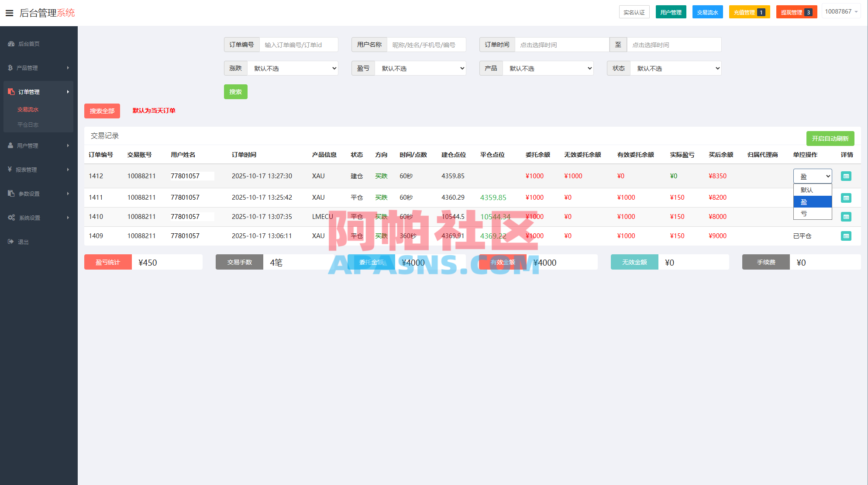The image size is (868, 485).
Task: Focus the 订单编号 input field
Action: point(299,45)
